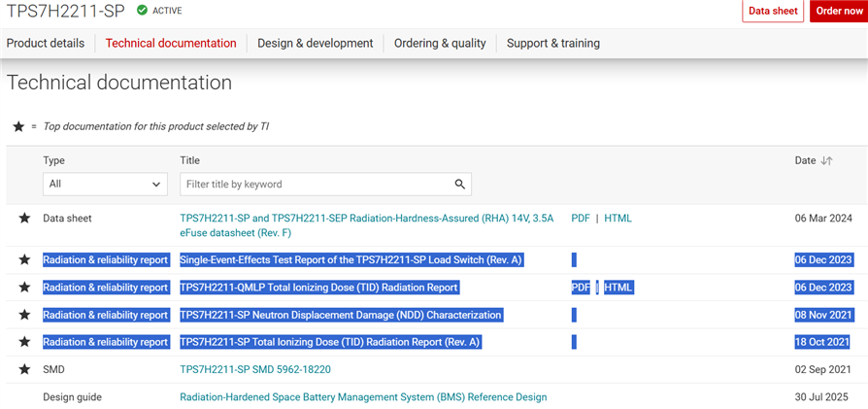Open the Type filter dropdown showing All
The image size is (868, 409).
click(105, 184)
